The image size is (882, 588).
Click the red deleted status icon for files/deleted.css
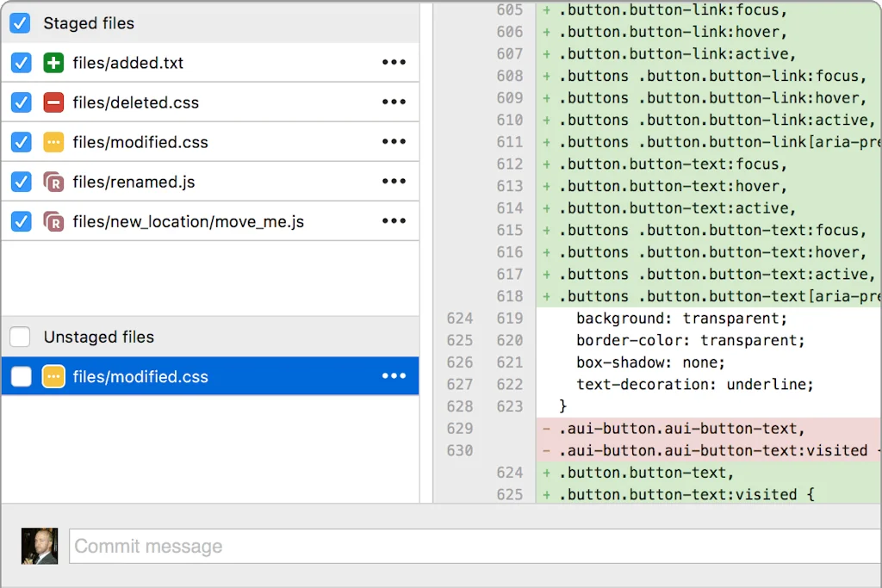(54, 102)
